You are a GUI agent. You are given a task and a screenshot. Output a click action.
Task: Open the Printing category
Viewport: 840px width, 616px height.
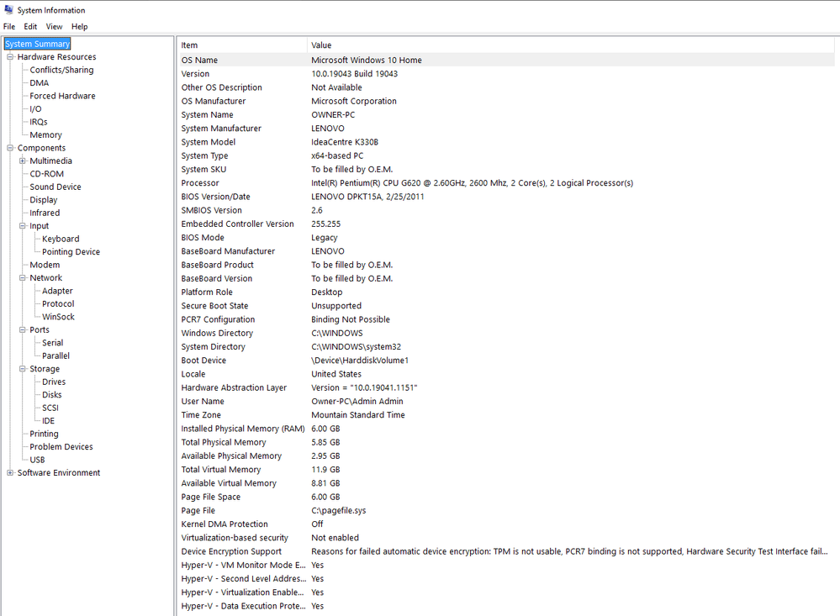click(x=44, y=434)
